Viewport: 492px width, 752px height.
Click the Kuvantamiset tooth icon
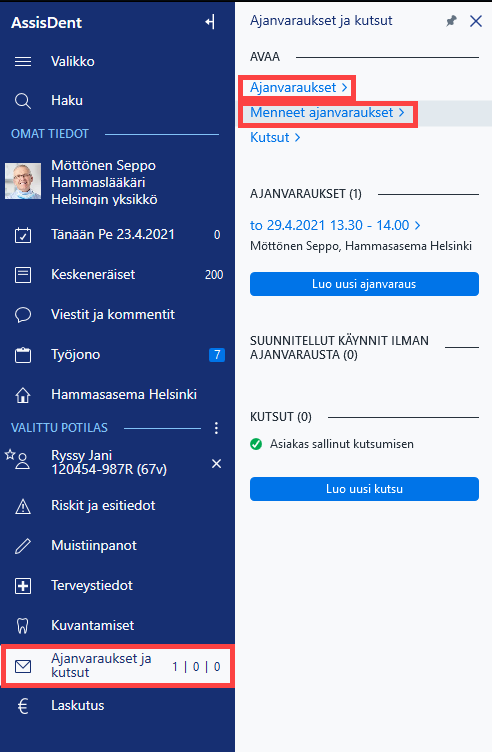click(x=23, y=626)
